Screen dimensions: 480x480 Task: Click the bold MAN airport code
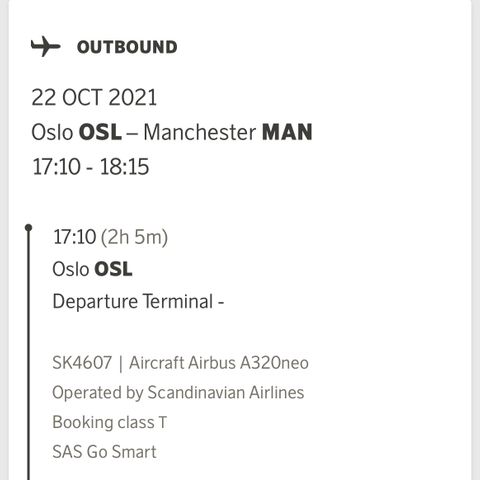(287, 132)
